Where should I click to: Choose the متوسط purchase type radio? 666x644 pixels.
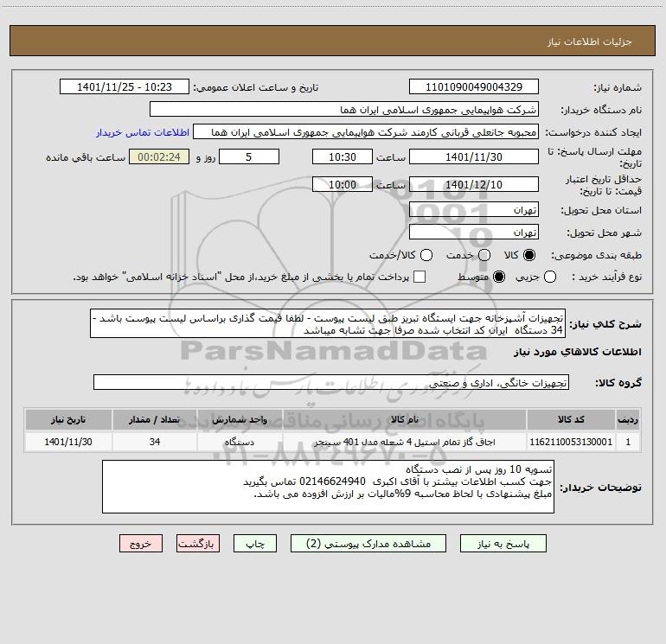(499, 277)
